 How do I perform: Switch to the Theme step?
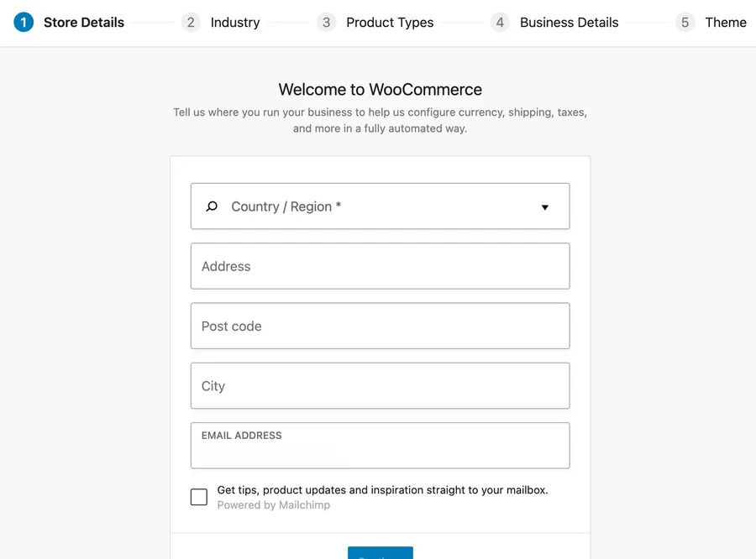pos(726,23)
